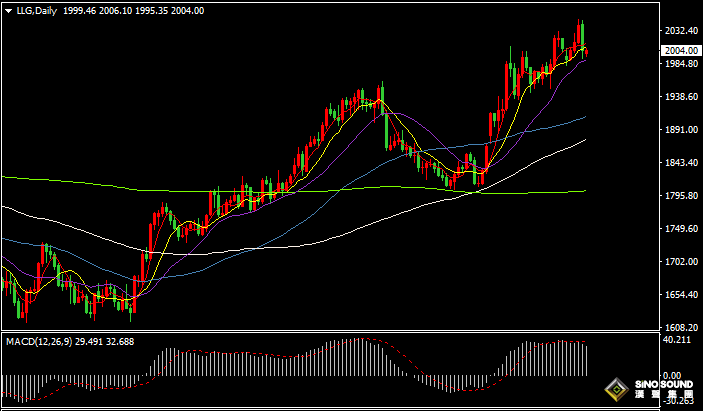The height and width of the screenshot is (411, 703).
Task: Select the white moving average line's right end
Action: (584, 141)
